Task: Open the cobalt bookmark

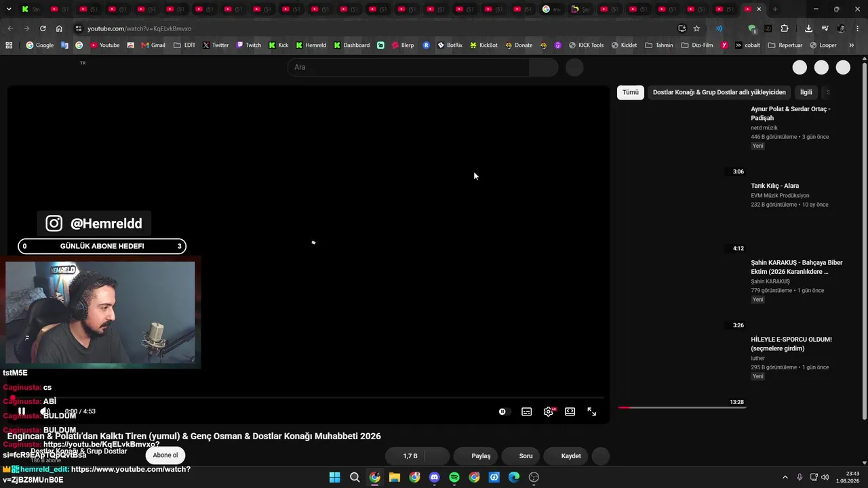Action: click(x=747, y=45)
